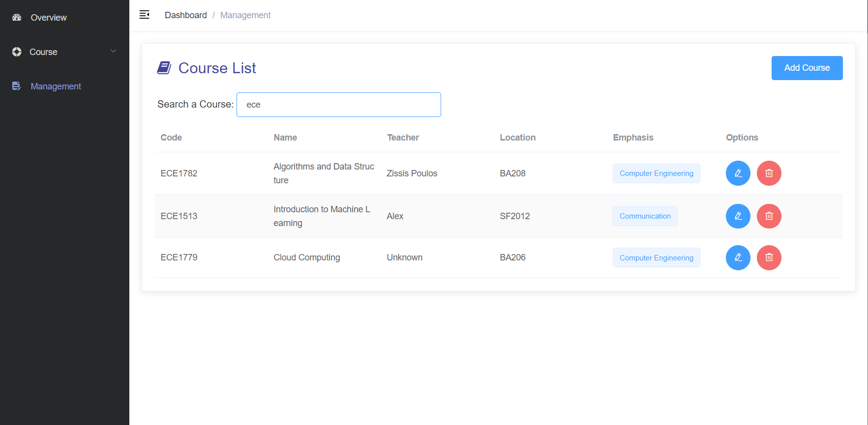Click the Location column header
868x425 pixels.
click(x=518, y=138)
